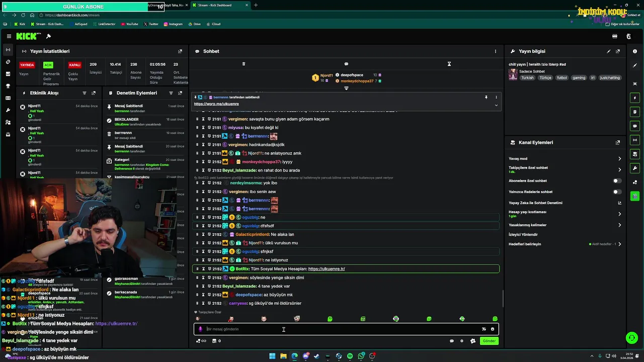
Task: Open the Twitter bookmark
Action: pyautogui.click(x=151, y=24)
